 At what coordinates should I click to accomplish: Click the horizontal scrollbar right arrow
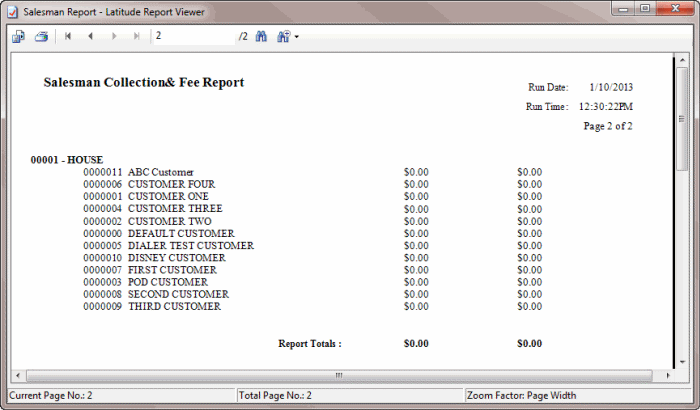click(x=666, y=375)
